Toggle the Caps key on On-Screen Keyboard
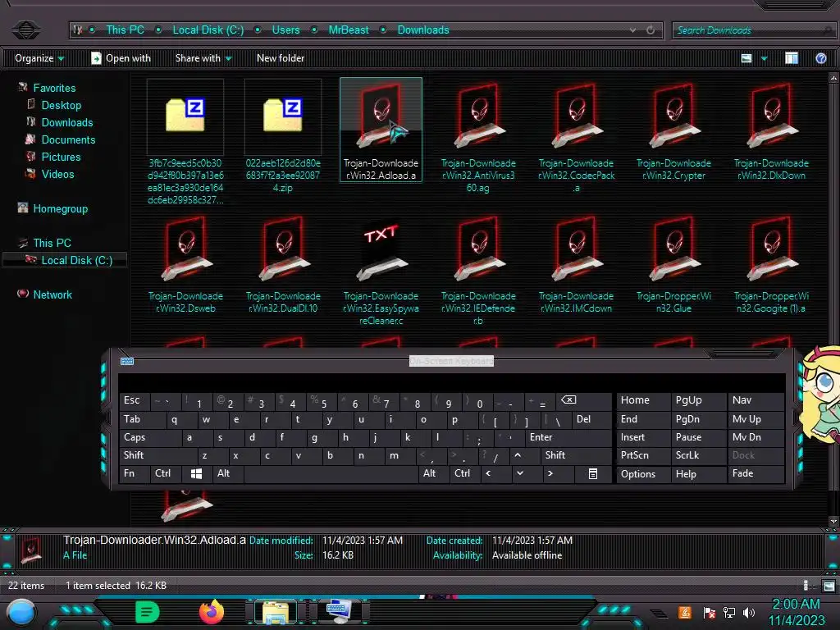The width and height of the screenshot is (840, 630). coord(149,437)
